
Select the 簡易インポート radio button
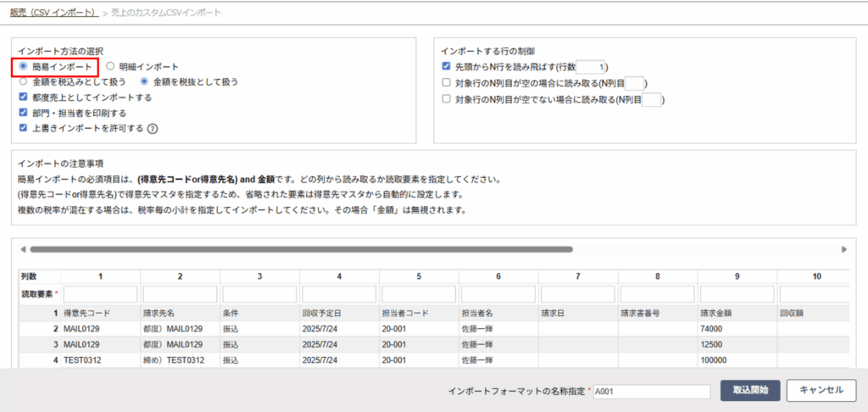tap(24, 66)
